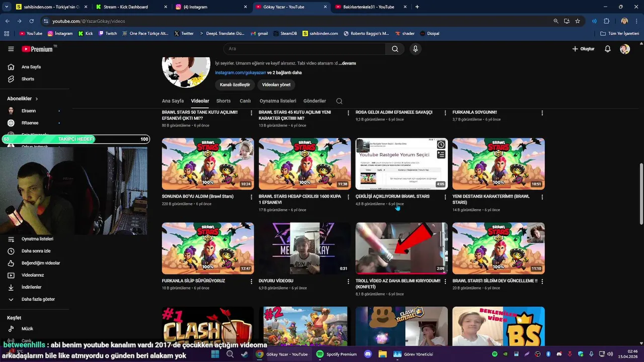Click the Kanalı özelleştir button
The image size is (644, 362).
[235, 84]
